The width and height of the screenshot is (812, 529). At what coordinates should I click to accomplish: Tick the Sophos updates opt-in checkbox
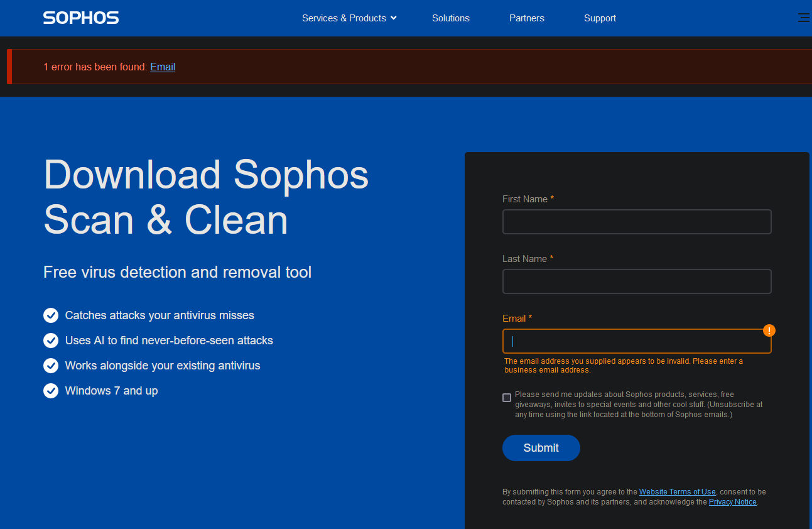507,398
